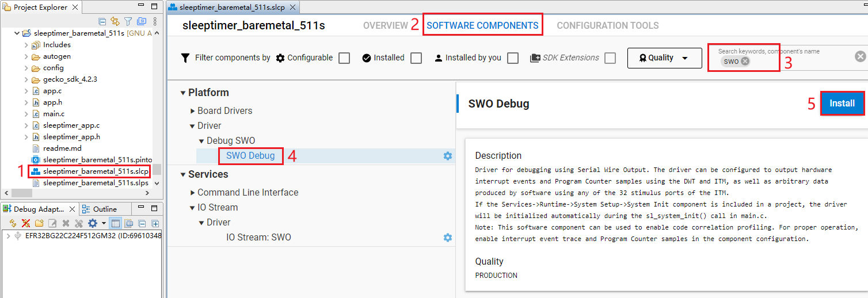
Task: Collapse all in Project Explorer toolbar
Action: coord(102,22)
